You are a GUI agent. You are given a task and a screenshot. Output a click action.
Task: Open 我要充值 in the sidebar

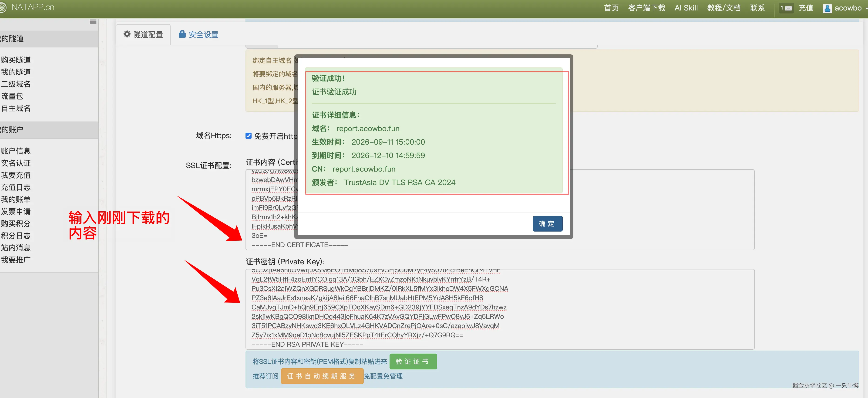(16, 175)
